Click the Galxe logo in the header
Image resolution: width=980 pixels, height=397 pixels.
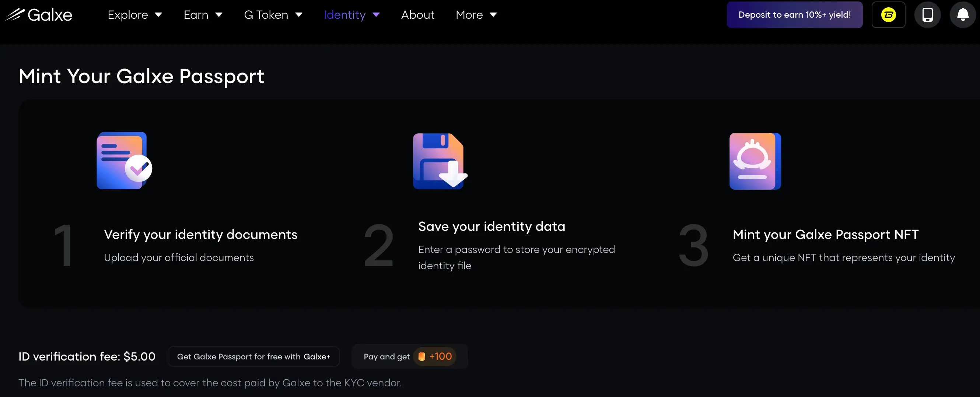(38, 15)
